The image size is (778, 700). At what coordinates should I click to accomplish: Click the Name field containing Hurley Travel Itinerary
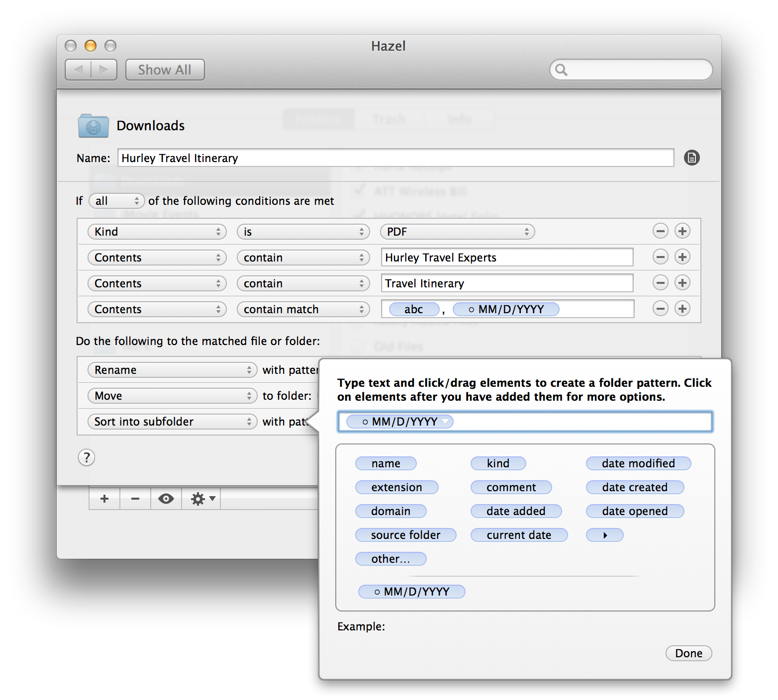coord(395,158)
